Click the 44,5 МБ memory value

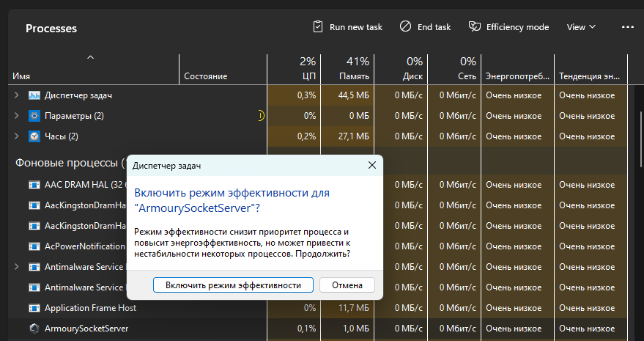coord(354,95)
